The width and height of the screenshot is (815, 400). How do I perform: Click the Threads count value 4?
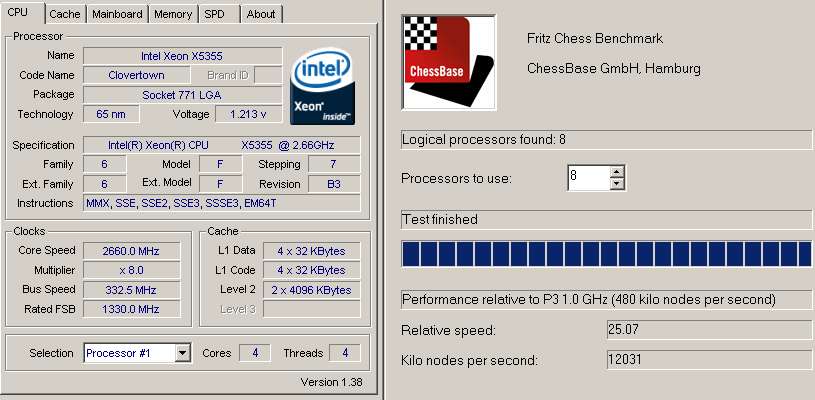tap(345, 353)
